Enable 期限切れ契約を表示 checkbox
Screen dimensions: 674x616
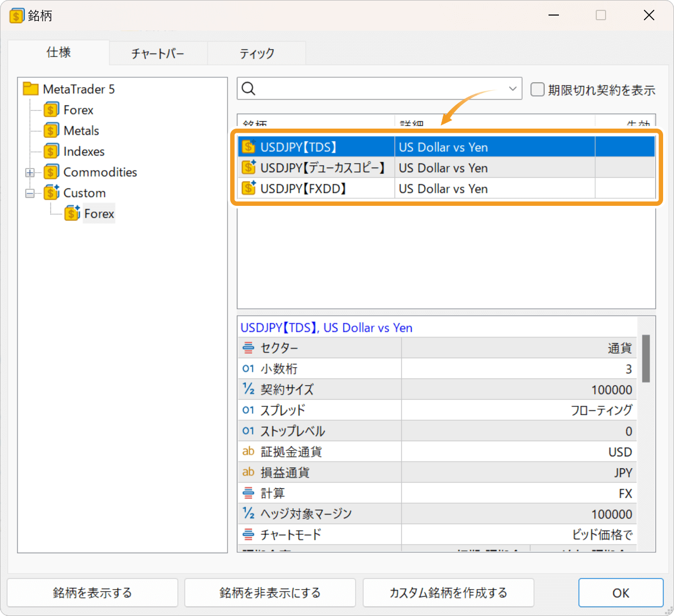(538, 90)
